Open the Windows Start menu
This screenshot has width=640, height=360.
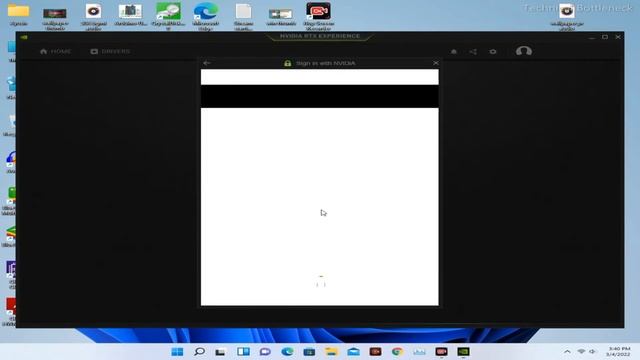tap(177, 351)
